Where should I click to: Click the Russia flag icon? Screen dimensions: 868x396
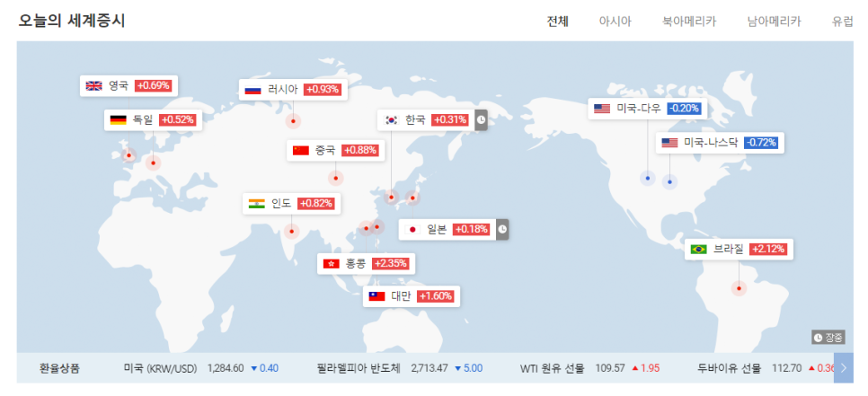click(x=252, y=90)
